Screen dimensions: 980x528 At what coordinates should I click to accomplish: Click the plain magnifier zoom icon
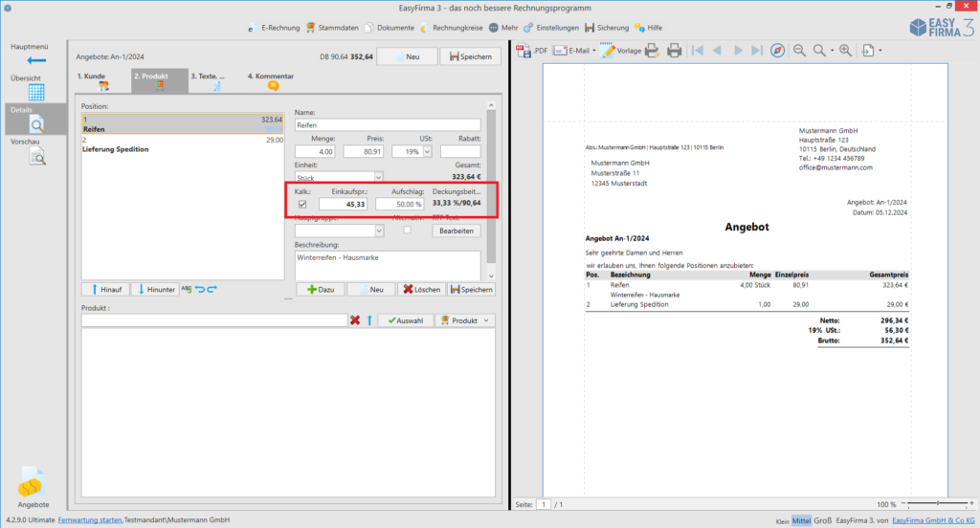819,51
